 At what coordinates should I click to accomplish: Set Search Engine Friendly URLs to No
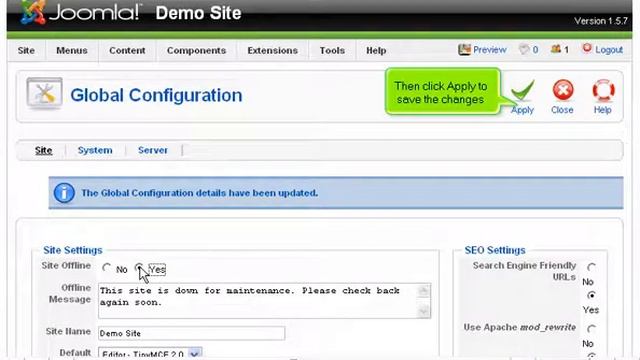pos(591,267)
